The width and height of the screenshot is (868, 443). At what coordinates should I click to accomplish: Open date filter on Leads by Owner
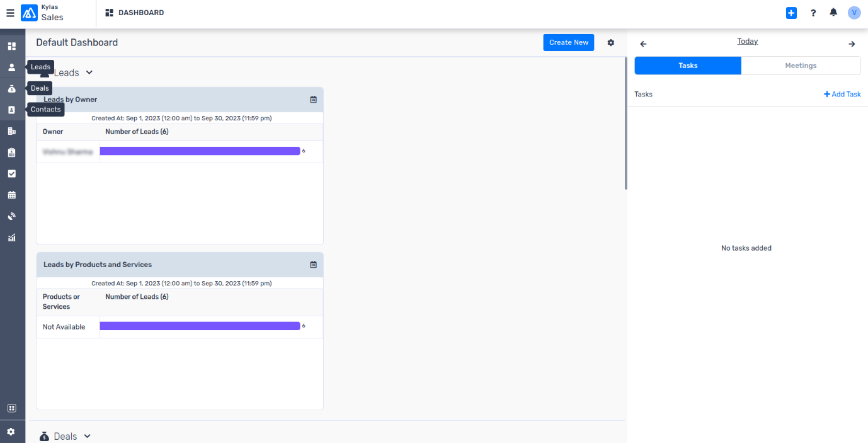313,100
